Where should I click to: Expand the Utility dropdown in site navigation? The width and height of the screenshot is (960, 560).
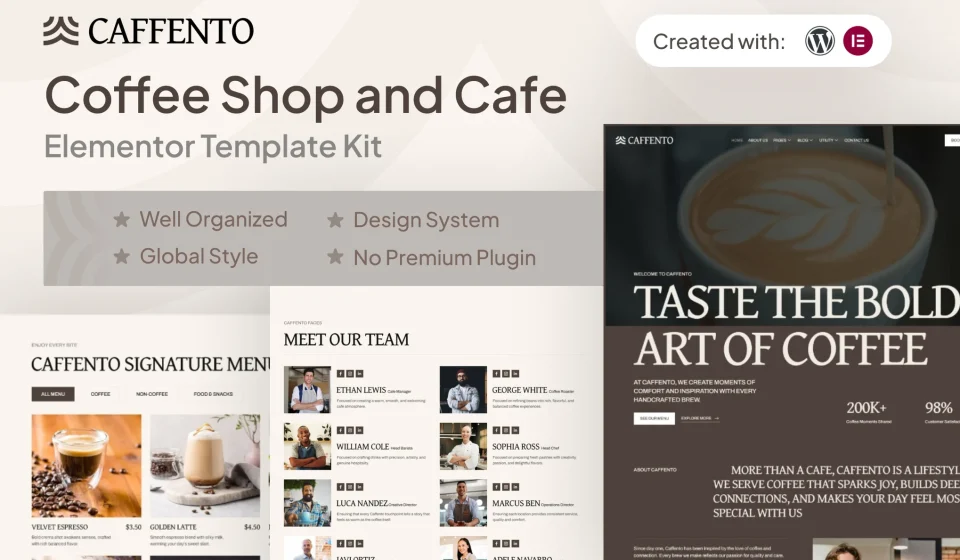point(828,140)
